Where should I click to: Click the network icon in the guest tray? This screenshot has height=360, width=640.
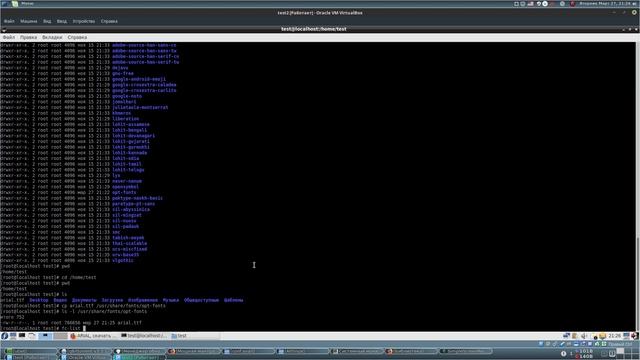(567, 336)
